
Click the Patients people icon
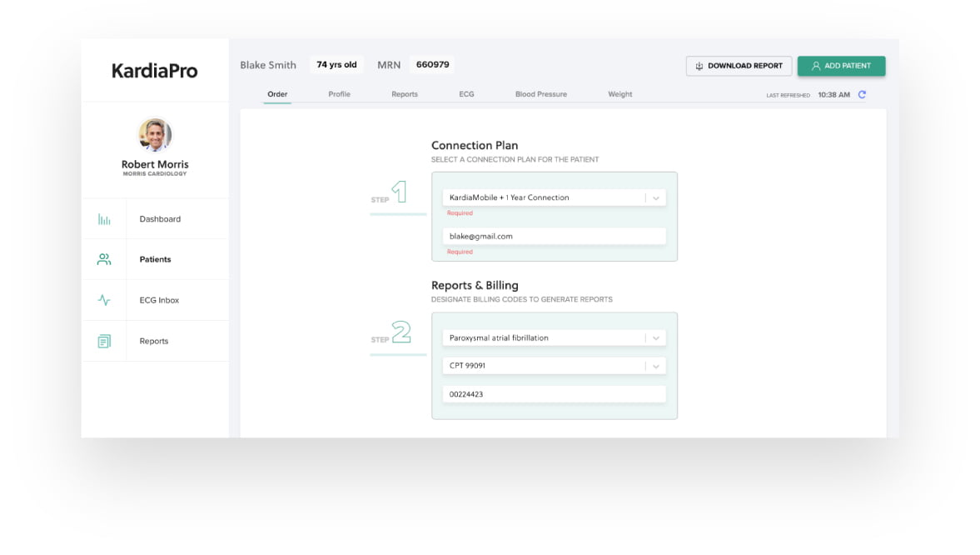104,259
